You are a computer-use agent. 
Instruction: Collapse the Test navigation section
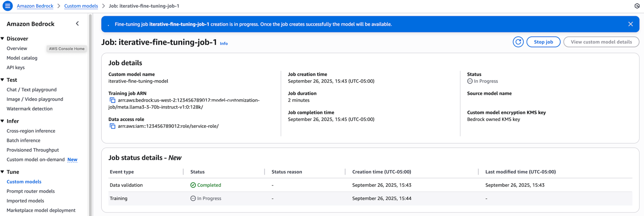(3, 80)
